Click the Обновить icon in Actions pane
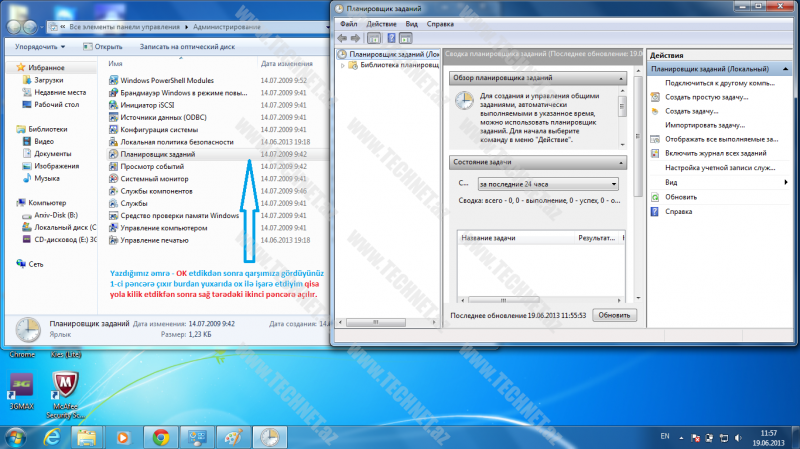Viewport: 800px width, 449px height. point(655,197)
